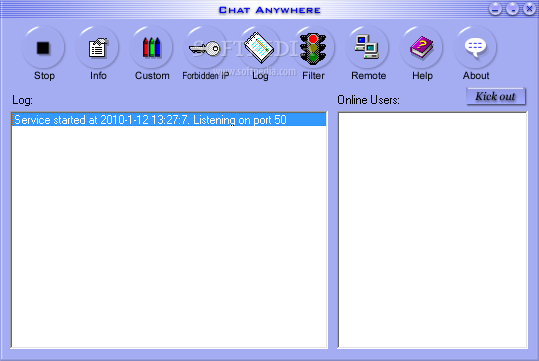539x361 pixels.
Task: Click the Kick out button
Action: pyautogui.click(x=496, y=97)
